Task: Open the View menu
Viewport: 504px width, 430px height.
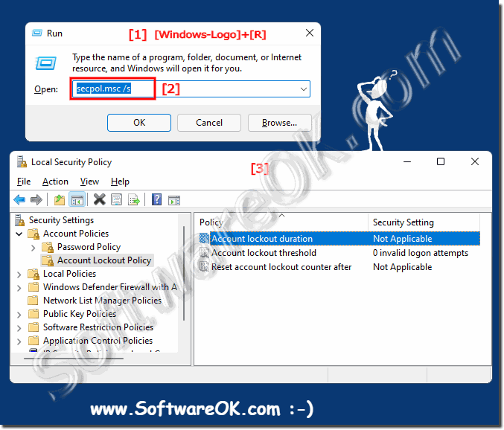Action: point(89,182)
